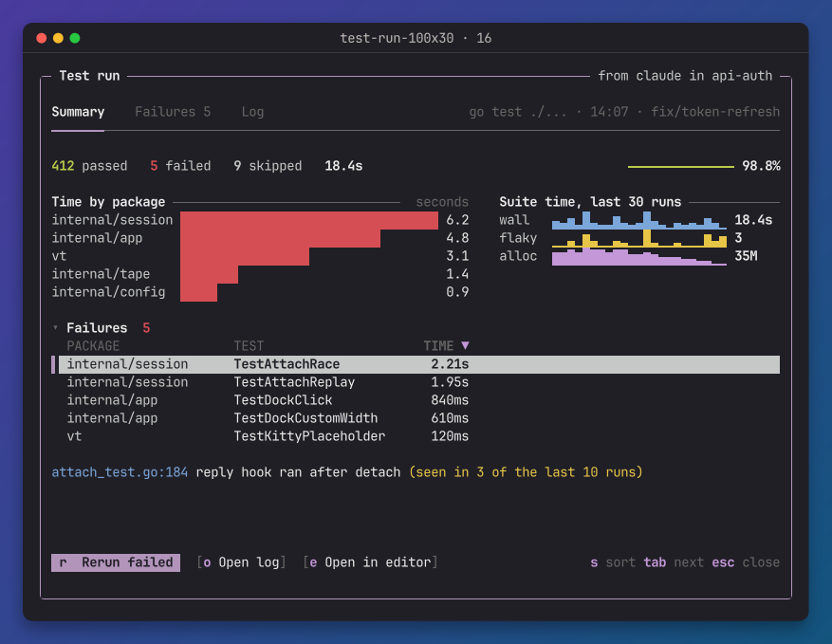Click the internal/app package label
832x644 pixels.
[97, 238]
